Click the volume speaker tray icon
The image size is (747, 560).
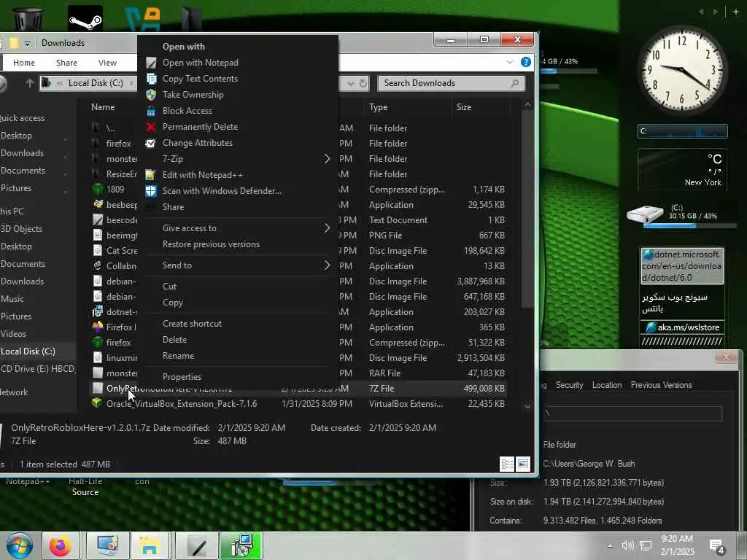tap(628, 545)
